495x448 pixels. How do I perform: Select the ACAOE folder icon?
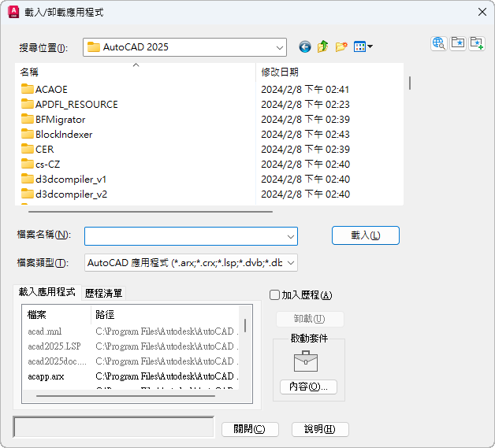28,89
